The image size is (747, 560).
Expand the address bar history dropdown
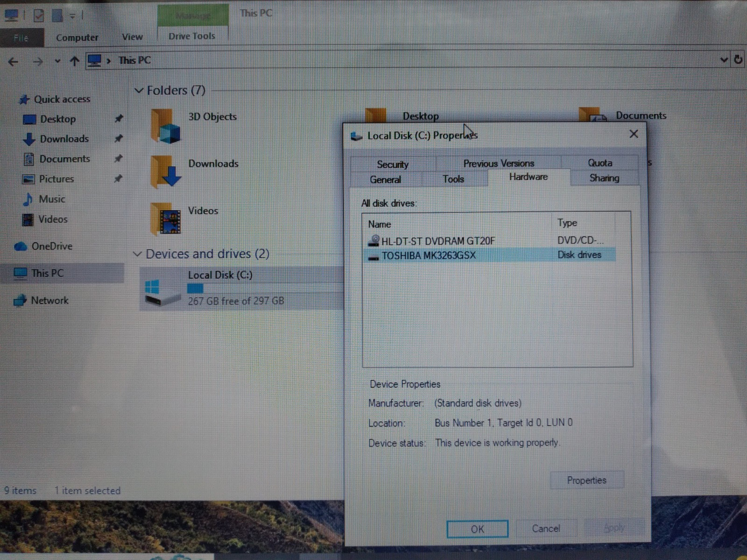pyautogui.click(x=724, y=60)
